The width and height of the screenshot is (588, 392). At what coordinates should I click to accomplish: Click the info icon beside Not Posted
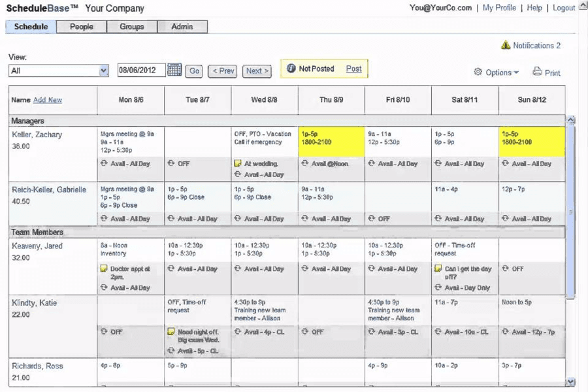click(291, 67)
